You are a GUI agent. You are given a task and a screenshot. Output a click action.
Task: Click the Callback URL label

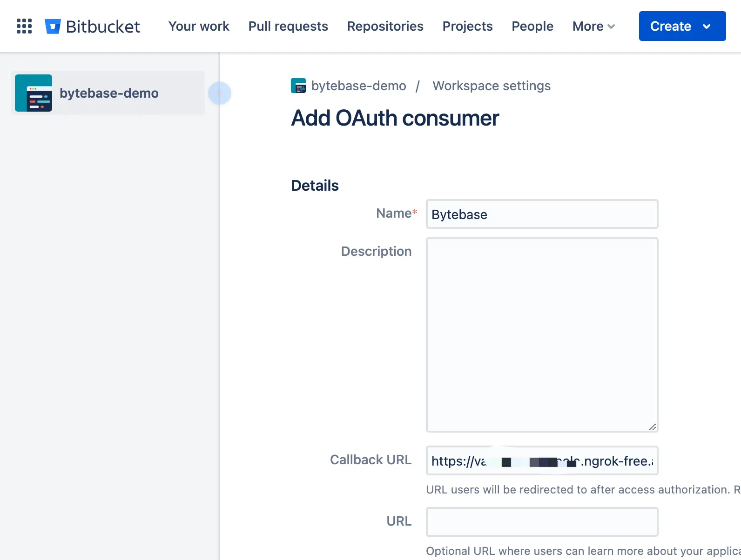[x=370, y=460]
